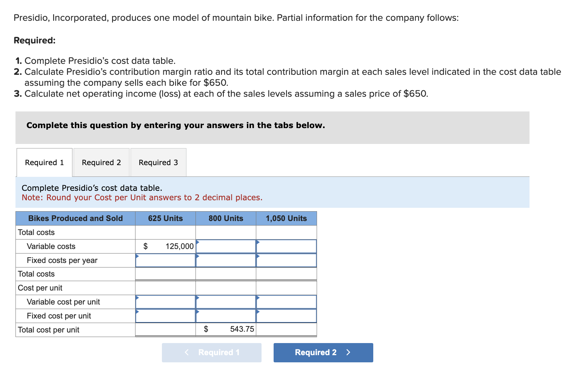
Task: Click the Variable costs cell for 800 Units
Action: pos(225,246)
